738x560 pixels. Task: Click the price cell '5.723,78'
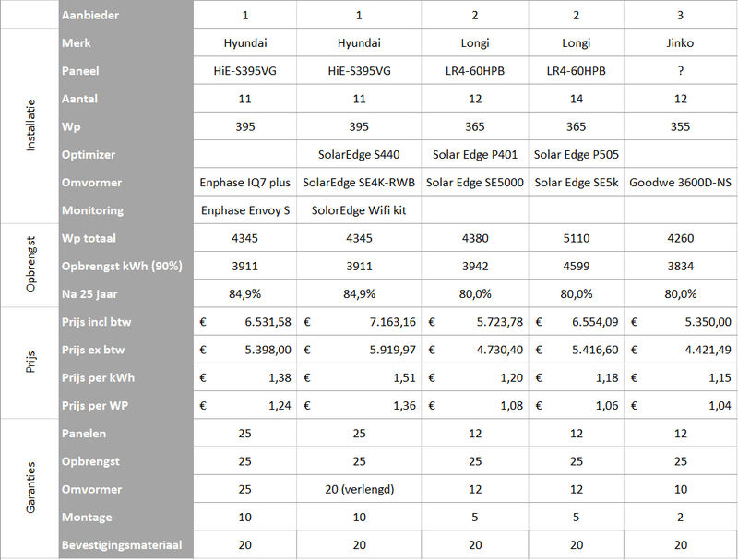(475, 322)
